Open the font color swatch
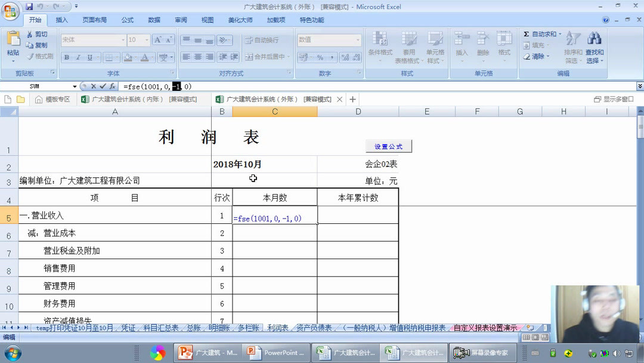This screenshot has height=363, width=644. [x=145, y=57]
